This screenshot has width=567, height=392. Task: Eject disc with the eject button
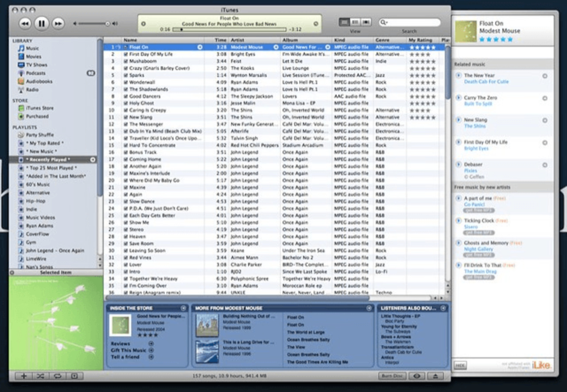click(x=435, y=376)
